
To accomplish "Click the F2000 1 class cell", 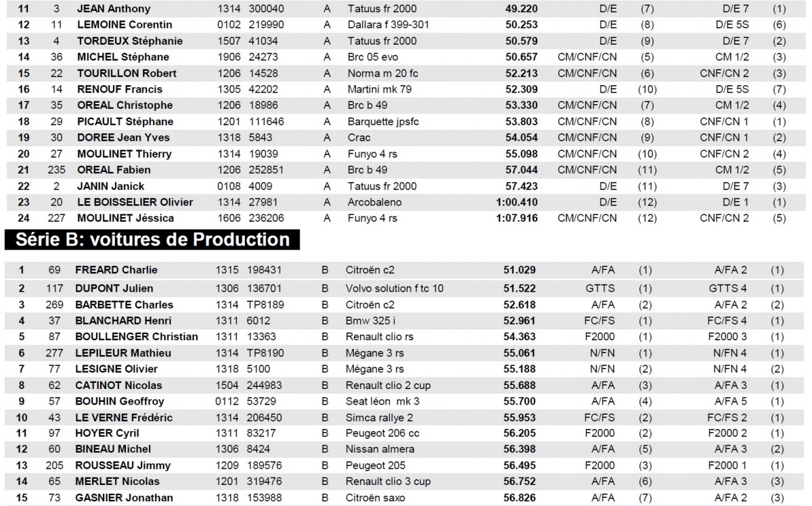I will pyautogui.click(x=729, y=465).
